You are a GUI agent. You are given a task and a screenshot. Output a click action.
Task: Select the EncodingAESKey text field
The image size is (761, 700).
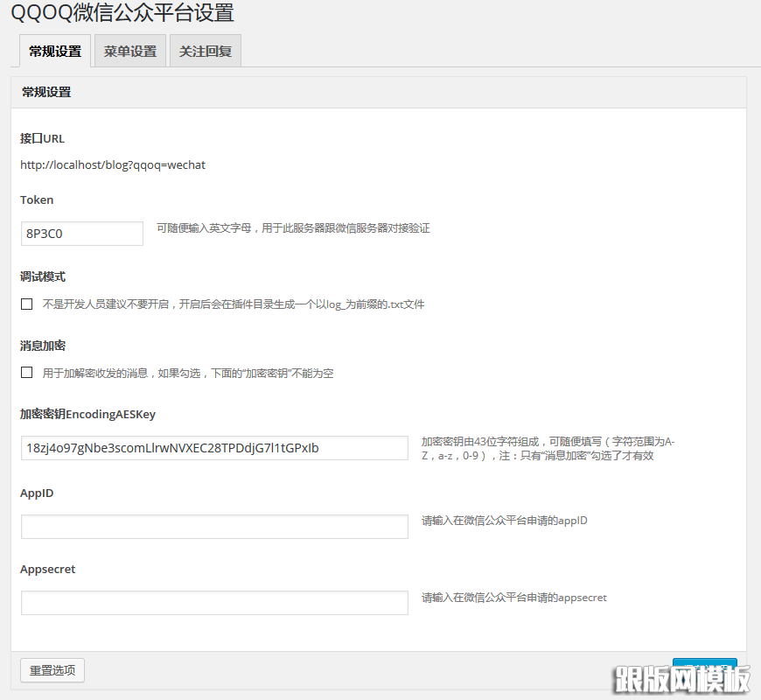coord(214,448)
